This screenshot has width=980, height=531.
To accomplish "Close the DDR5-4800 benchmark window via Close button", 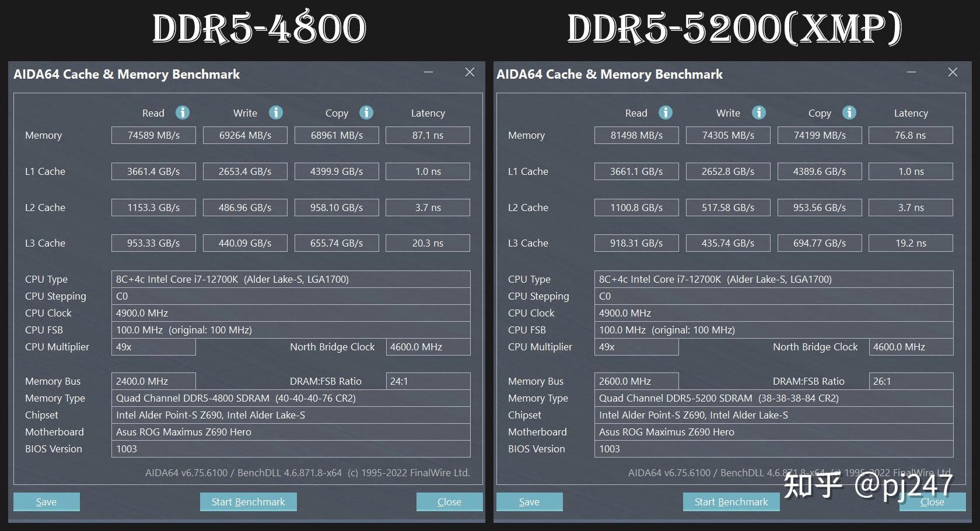I will [449, 501].
